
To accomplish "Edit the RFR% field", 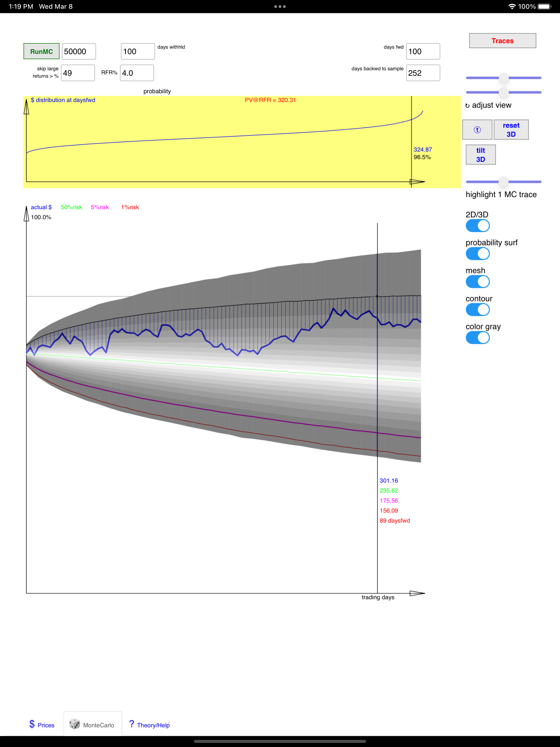I will 137,73.
